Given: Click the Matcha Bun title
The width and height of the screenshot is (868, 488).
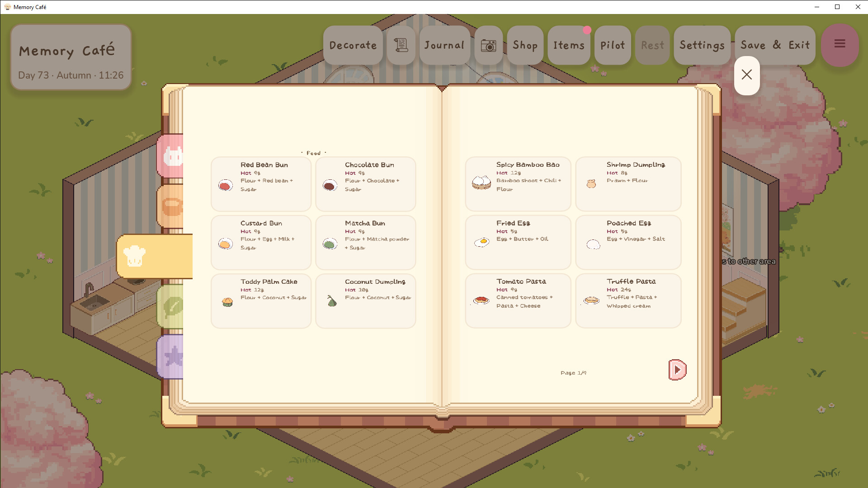Looking at the screenshot, I should tap(365, 223).
